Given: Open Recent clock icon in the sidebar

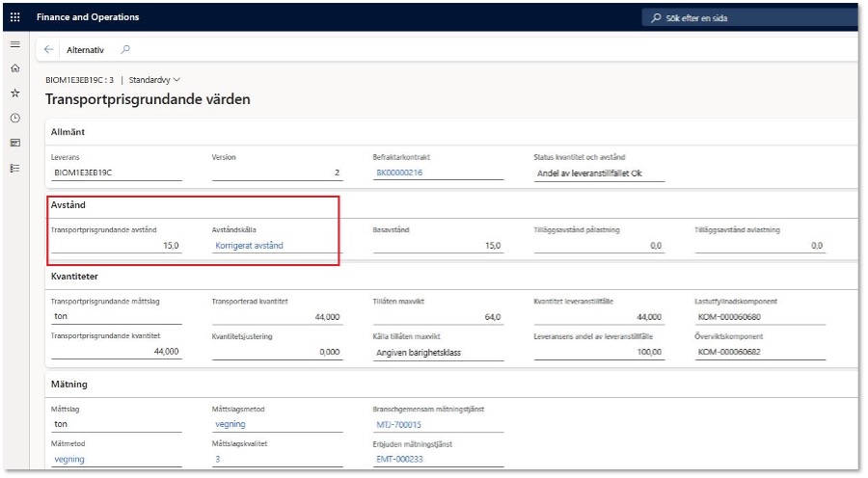Looking at the screenshot, I should (x=14, y=118).
